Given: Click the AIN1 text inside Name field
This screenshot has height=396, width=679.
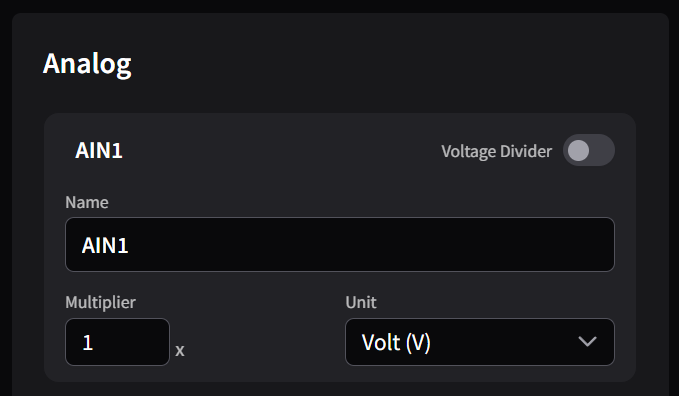Looking at the screenshot, I should click(x=105, y=245).
